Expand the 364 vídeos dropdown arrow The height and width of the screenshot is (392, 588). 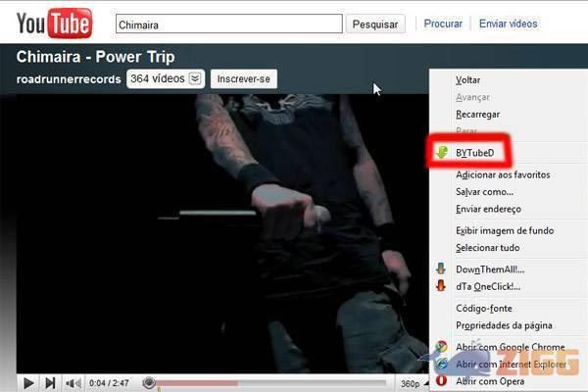click(195, 78)
